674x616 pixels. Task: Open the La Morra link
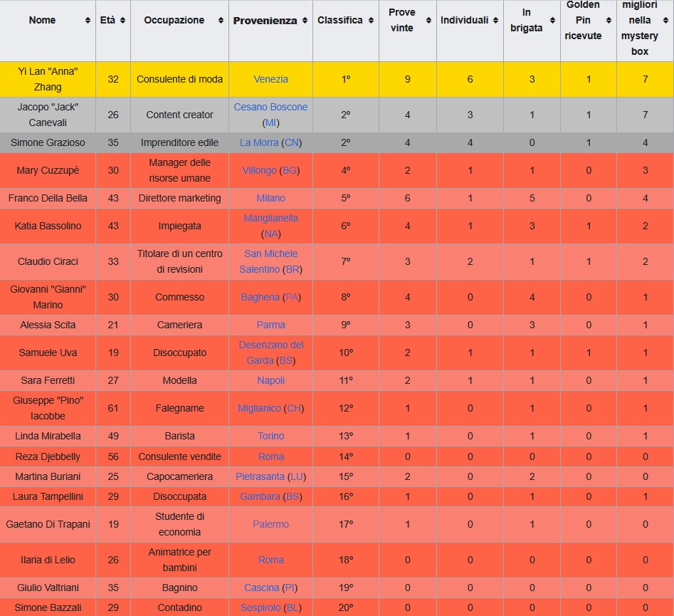coord(259,142)
